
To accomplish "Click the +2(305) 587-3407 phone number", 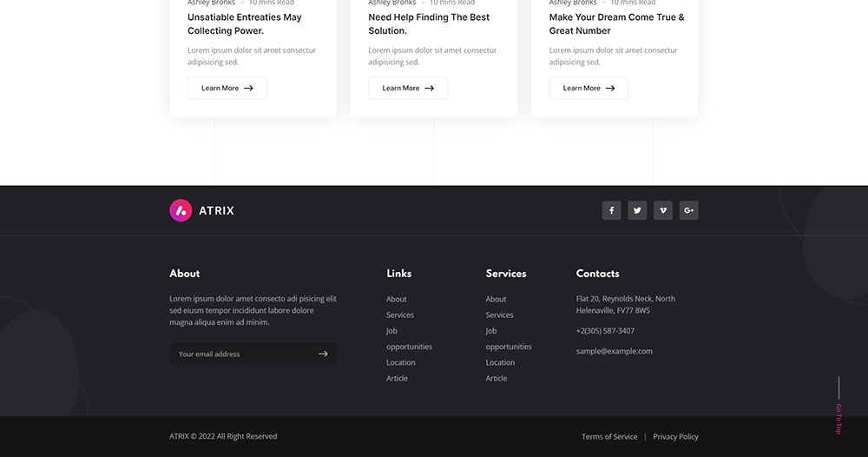I will [x=605, y=331].
